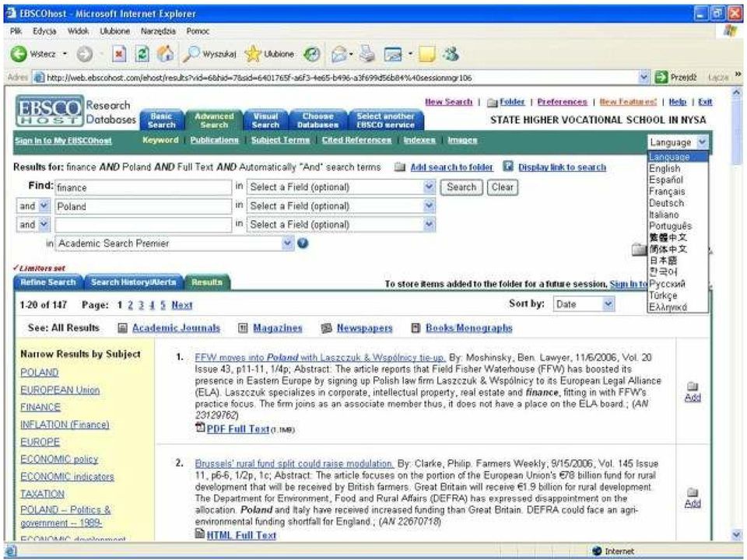
Task: Expand the address bar URL dropdown arrow
Action: pos(644,77)
